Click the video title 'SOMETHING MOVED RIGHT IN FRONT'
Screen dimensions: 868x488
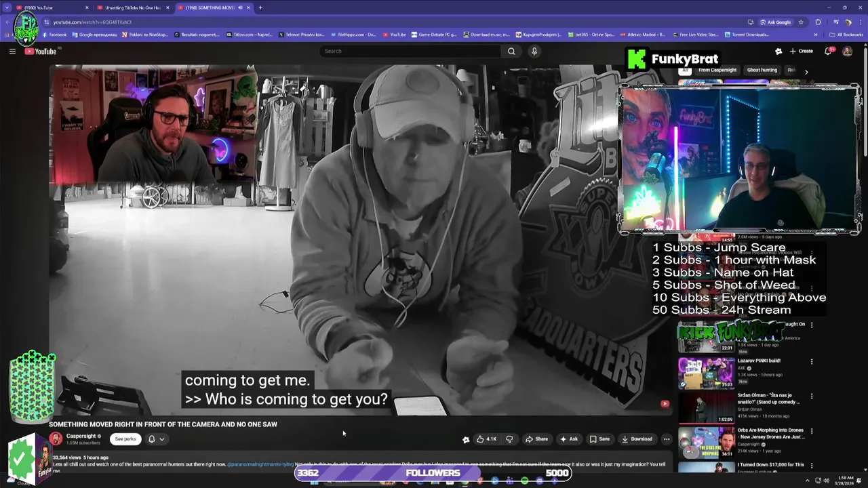(163, 424)
